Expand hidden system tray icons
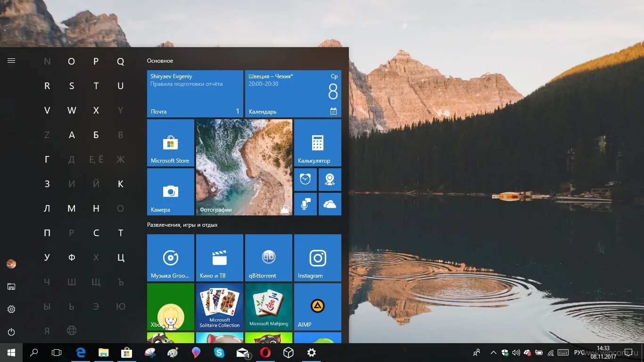 pyautogui.click(x=493, y=352)
